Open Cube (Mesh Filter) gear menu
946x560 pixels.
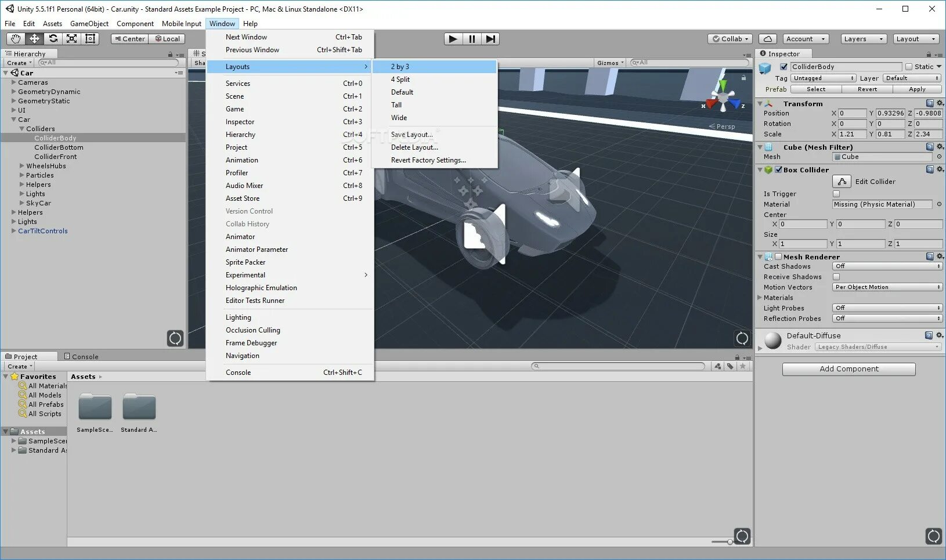coord(940,147)
